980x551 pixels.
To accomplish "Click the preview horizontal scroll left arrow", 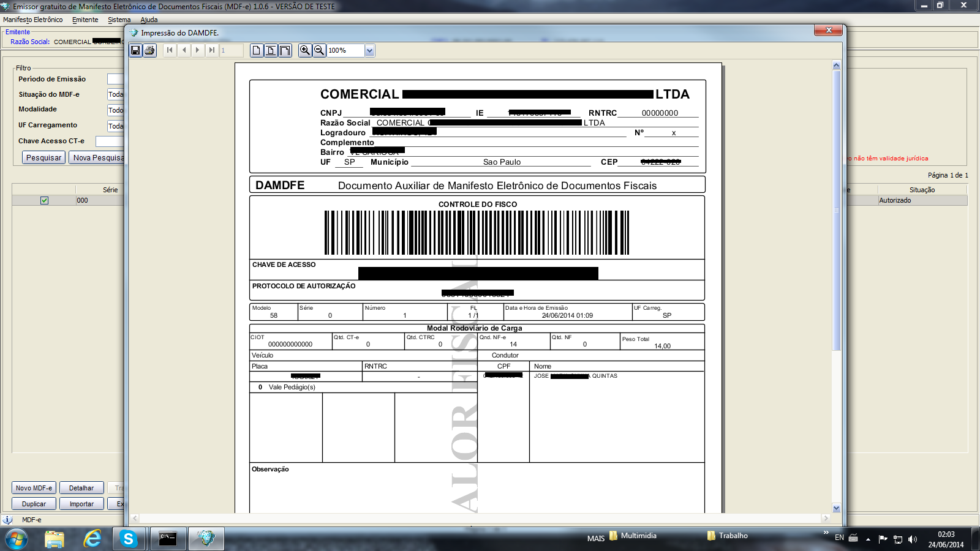I will pos(135,518).
